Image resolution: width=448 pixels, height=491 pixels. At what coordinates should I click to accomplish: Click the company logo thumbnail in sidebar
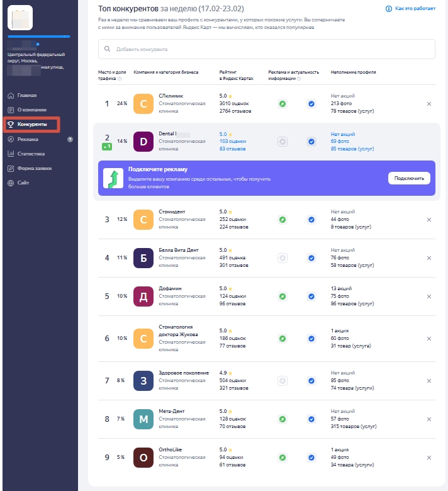pos(20,18)
